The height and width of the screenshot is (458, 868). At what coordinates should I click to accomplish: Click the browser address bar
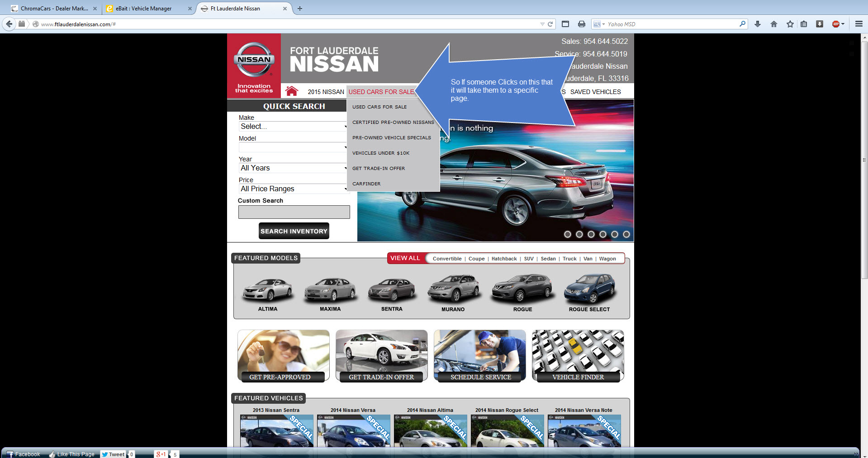click(289, 24)
